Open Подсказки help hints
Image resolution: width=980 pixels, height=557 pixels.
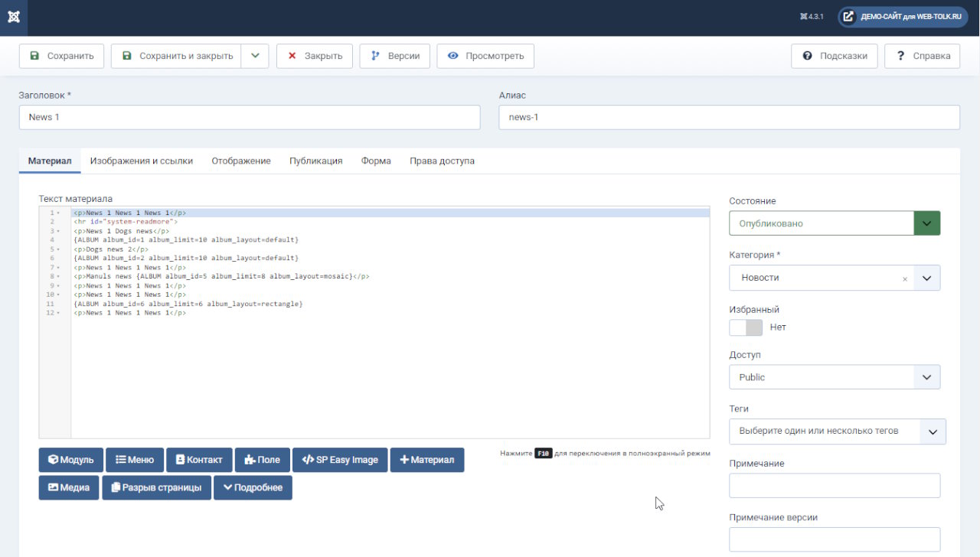[835, 56]
